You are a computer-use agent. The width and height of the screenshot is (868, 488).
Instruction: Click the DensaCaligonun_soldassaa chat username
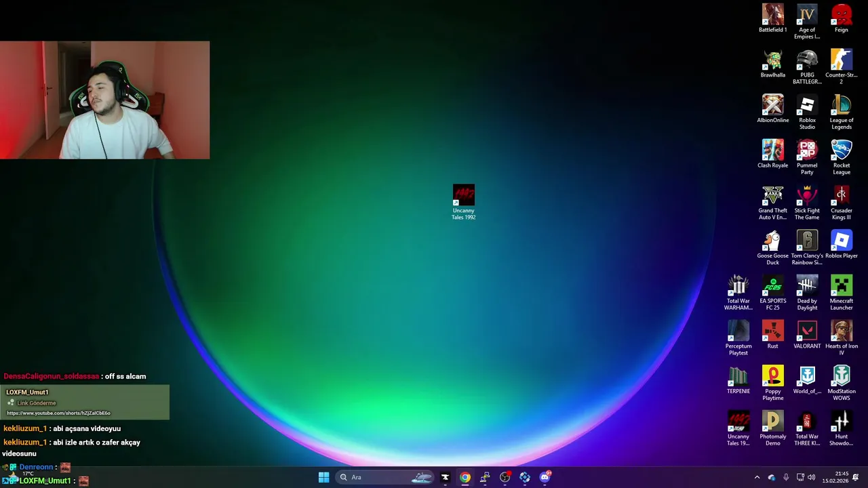(x=52, y=376)
